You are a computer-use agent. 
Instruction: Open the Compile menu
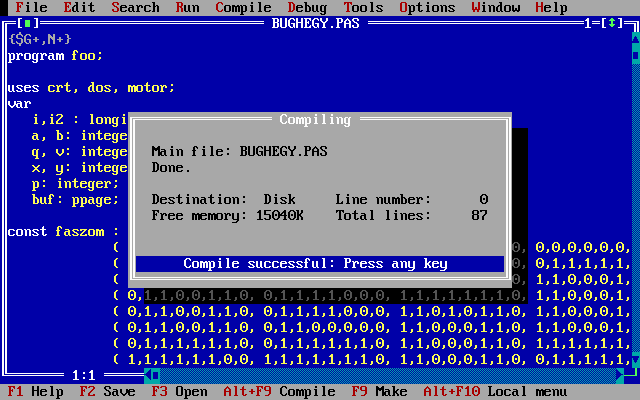tap(243, 7)
